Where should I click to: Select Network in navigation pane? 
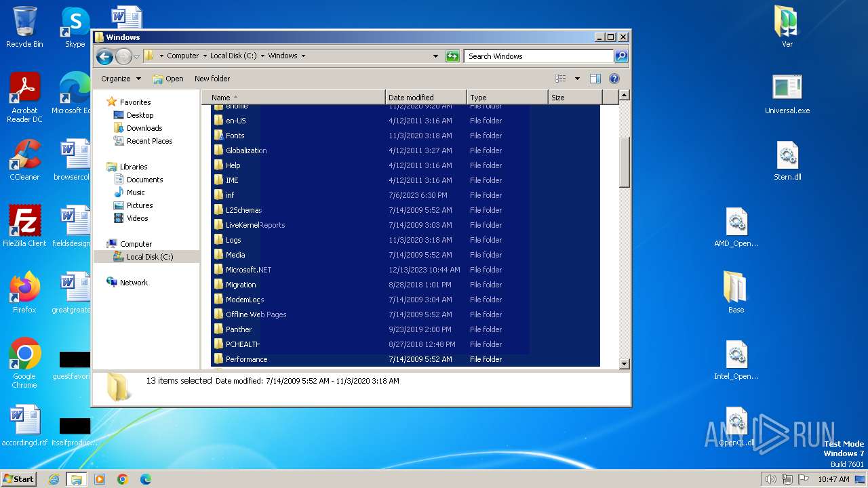point(134,283)
